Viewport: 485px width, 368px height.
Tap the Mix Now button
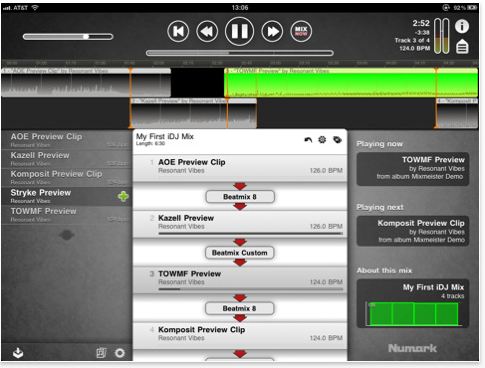[301, 31]
